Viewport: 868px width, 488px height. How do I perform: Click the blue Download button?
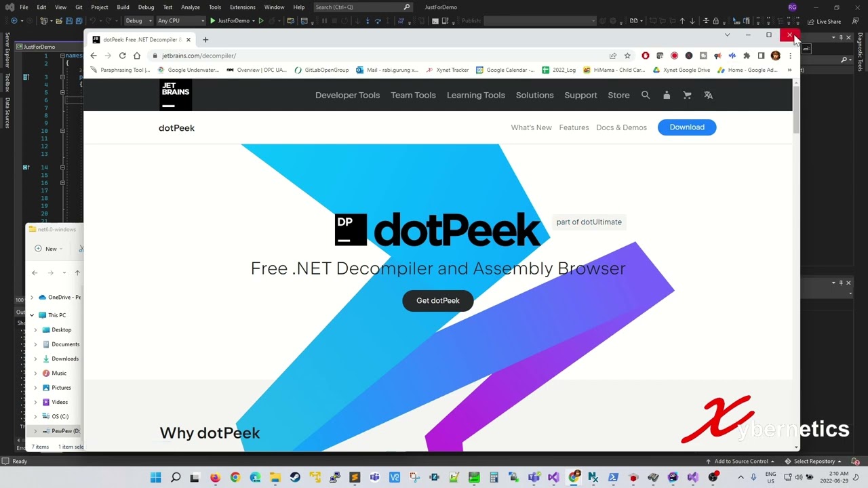(687, 127)
